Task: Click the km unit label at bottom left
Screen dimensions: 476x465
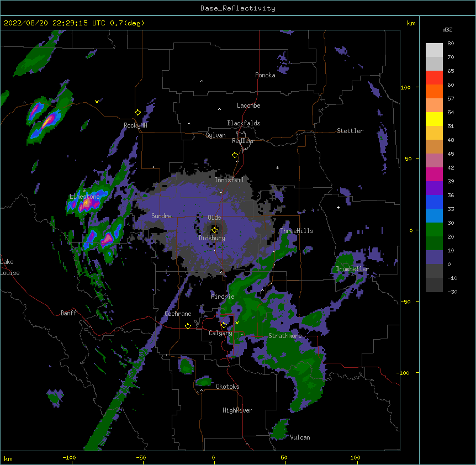Action: point(8,458)
